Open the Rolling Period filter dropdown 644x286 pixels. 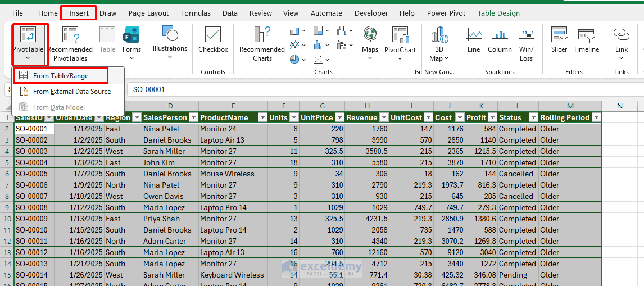(x=596, y=117)
